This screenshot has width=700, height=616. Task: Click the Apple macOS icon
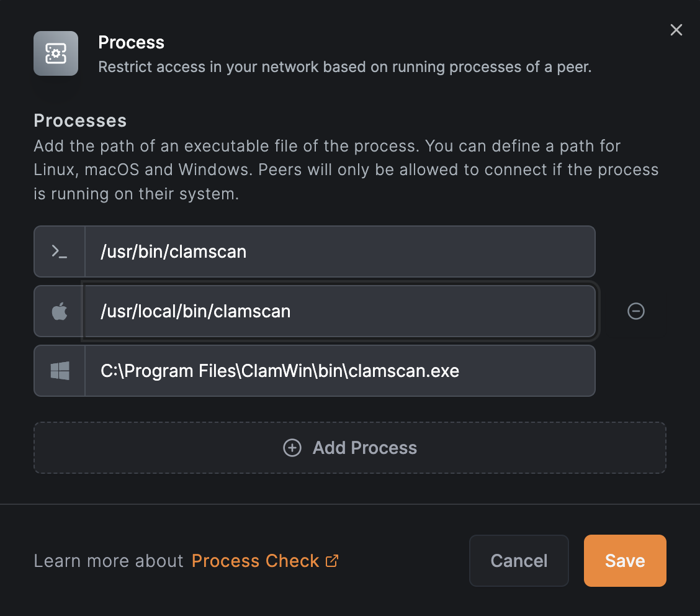click(x=58, y=311)
